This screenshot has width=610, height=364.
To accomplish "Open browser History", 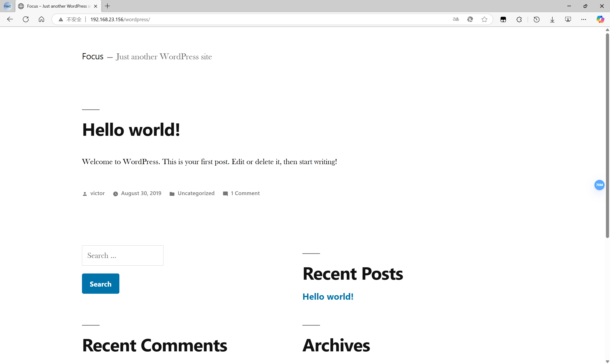I will [537, 19].
